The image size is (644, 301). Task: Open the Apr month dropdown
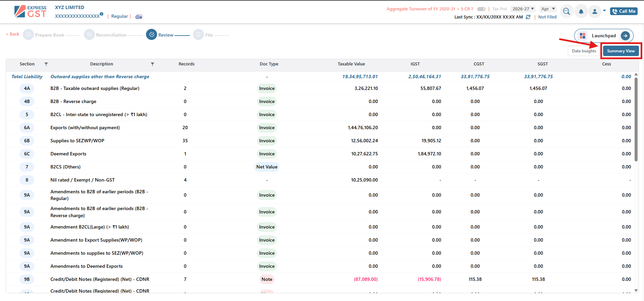(548, 9)
